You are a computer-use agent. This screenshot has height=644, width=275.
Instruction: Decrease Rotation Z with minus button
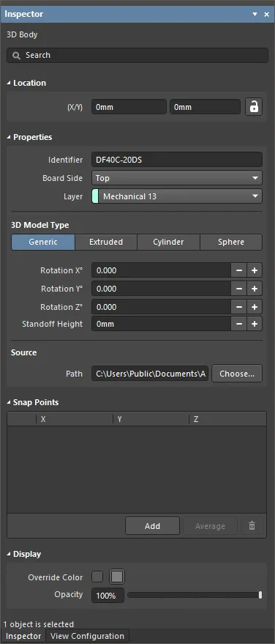pyautogui.click(x=239, y=307)
